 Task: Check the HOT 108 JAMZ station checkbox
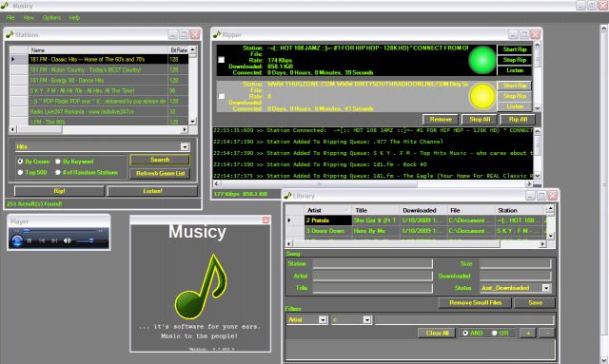tap(221, 60)
